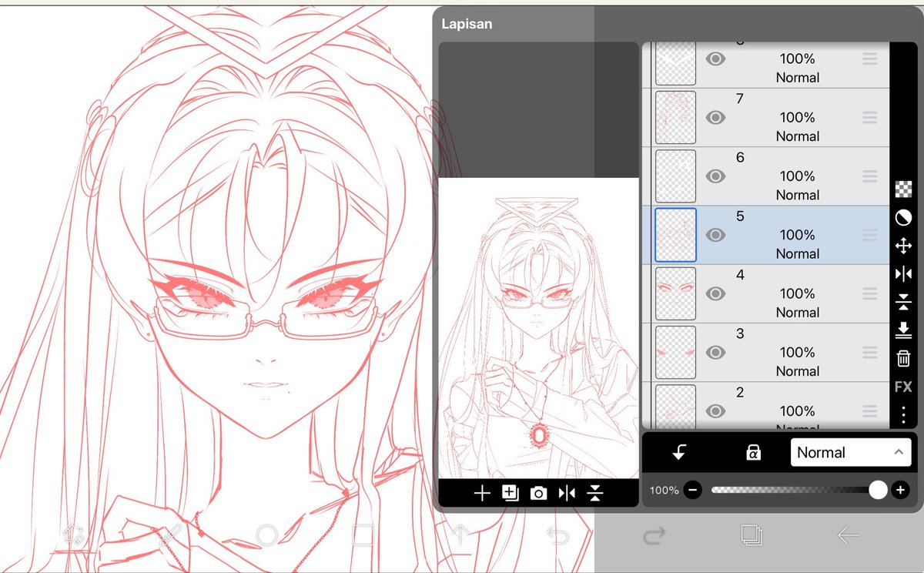Click layer 5 selected thumbnail

tap(675, 235)
